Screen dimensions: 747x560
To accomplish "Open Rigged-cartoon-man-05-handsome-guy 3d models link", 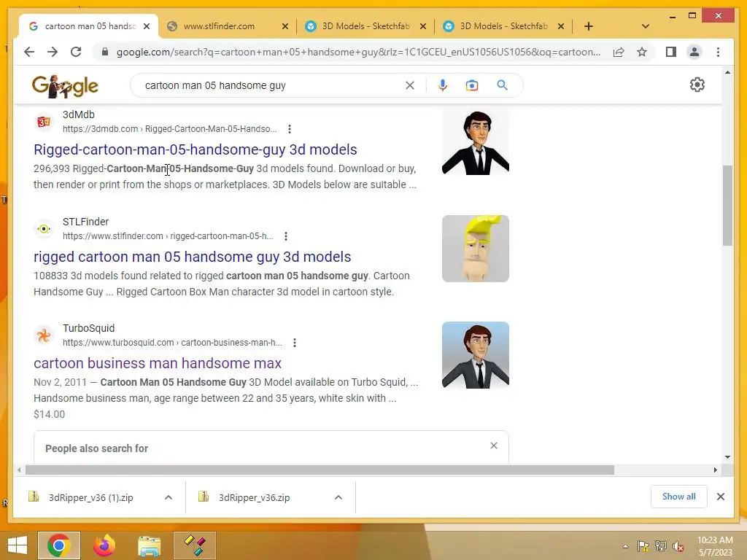I will [196, 149].
